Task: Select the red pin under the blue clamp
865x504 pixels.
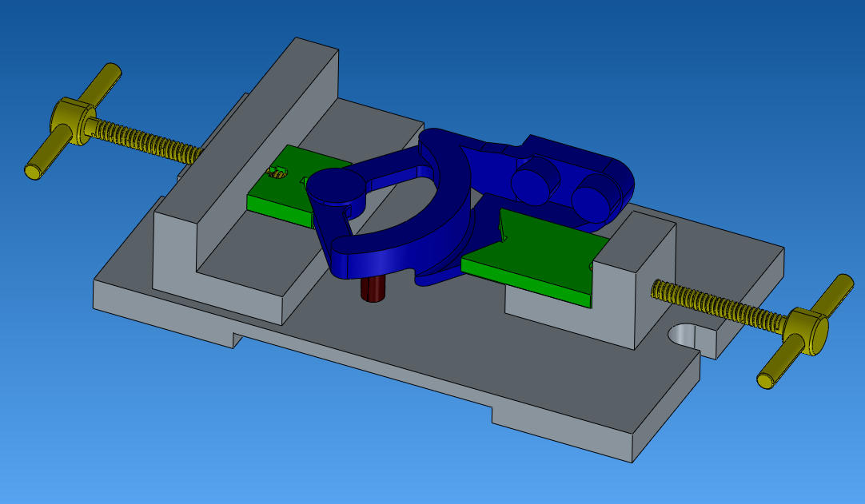Action: 372,289
